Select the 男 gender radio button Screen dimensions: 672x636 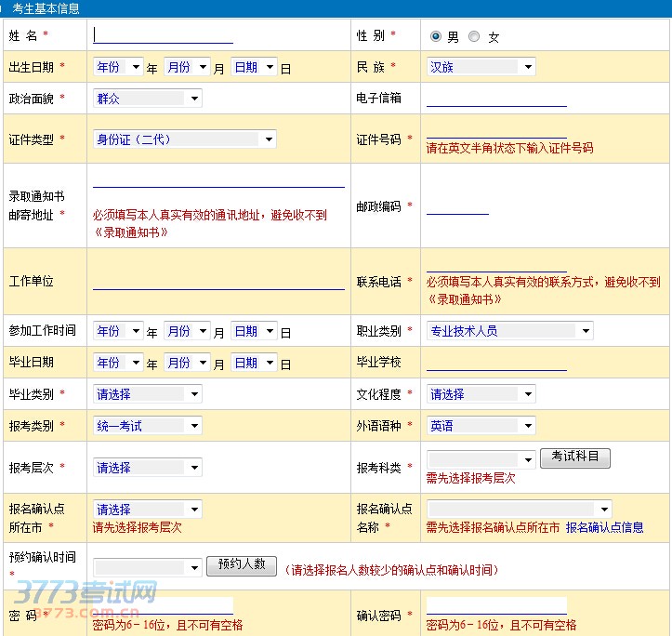[x=436, y=36]
